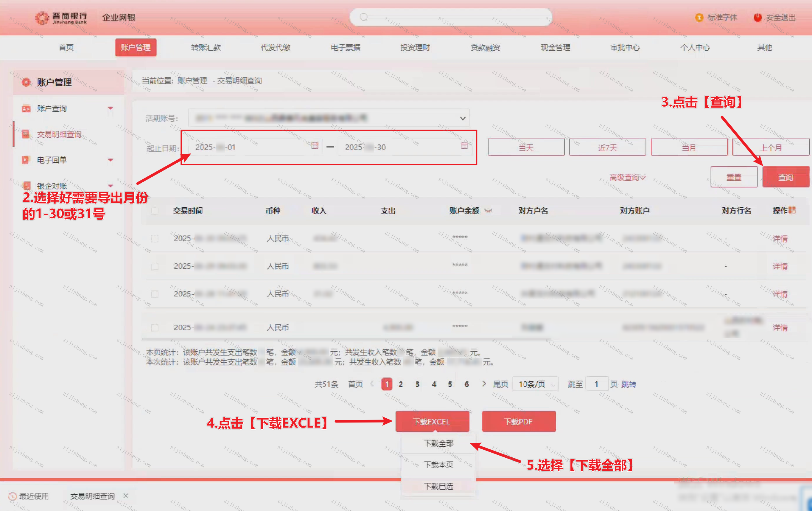Open the 代发代缴 navigation tab
The width and height of the screenshot is (812, 511).
coord(276,48)
